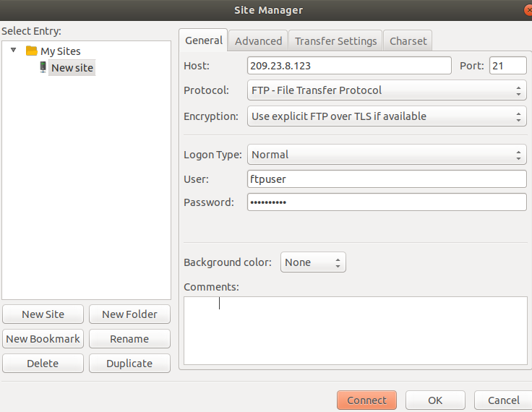
Task: Focus the Port input field
Action: [507, 66]
